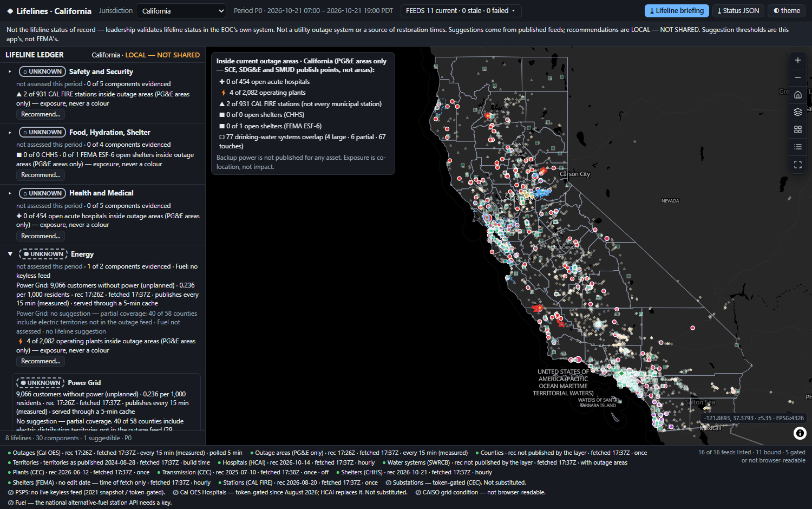Download the Status JSON
The width and height of the screenshot is (812, 509).
point(738,11)
